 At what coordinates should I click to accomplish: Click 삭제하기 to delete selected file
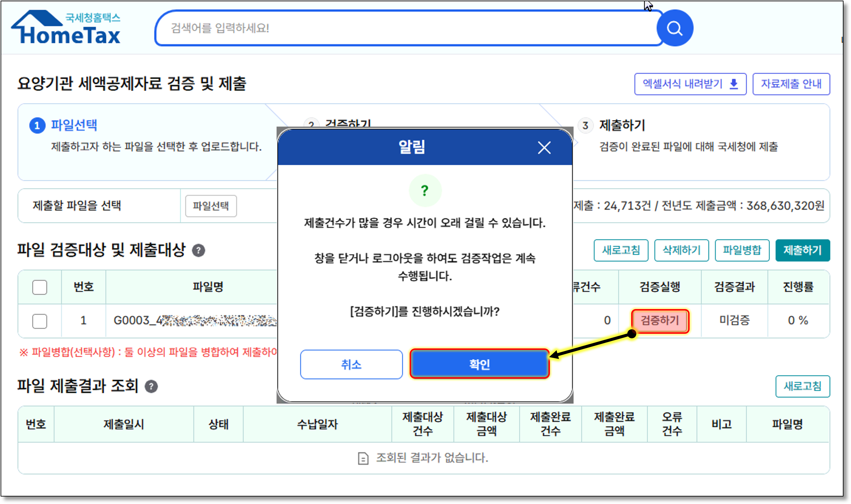click(681, 251)
